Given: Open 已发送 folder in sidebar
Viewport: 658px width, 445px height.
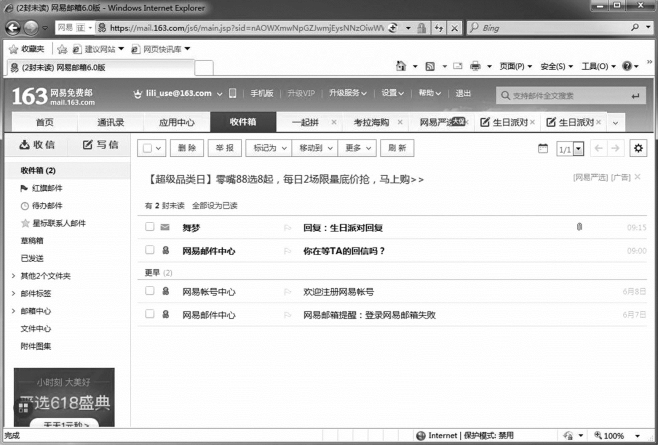Looking at the screenshot, I should [32, 258].
